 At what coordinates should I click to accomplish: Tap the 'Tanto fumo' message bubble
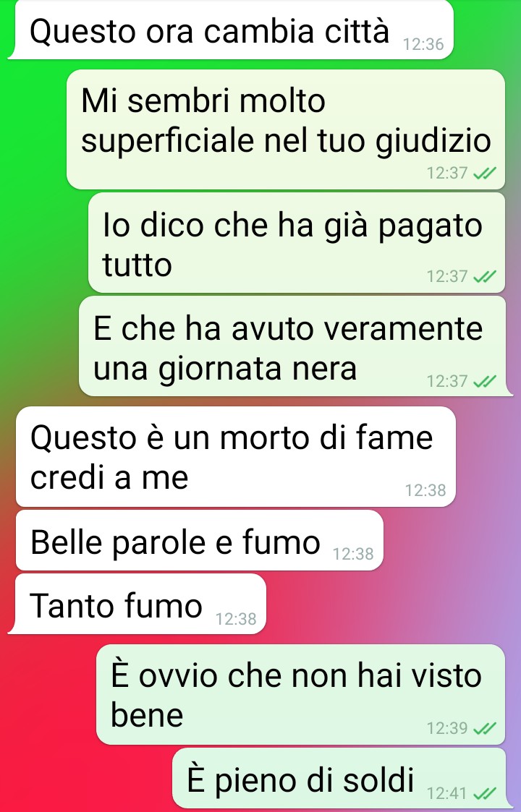(137, 604)
